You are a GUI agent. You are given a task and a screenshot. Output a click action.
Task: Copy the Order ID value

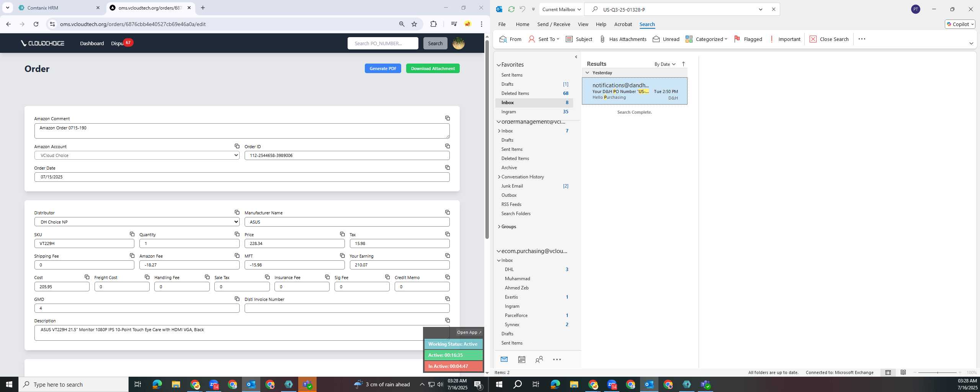[x=447, y=146]
